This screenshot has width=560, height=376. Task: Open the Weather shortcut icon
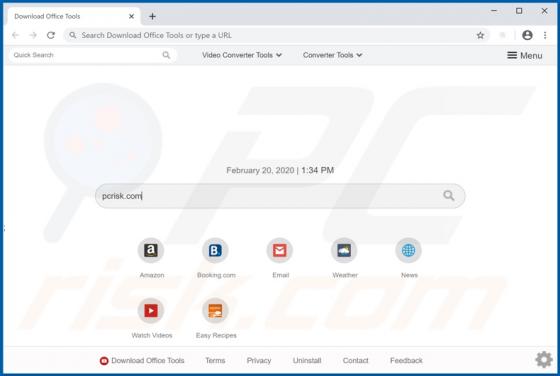[x=344, y=250]
